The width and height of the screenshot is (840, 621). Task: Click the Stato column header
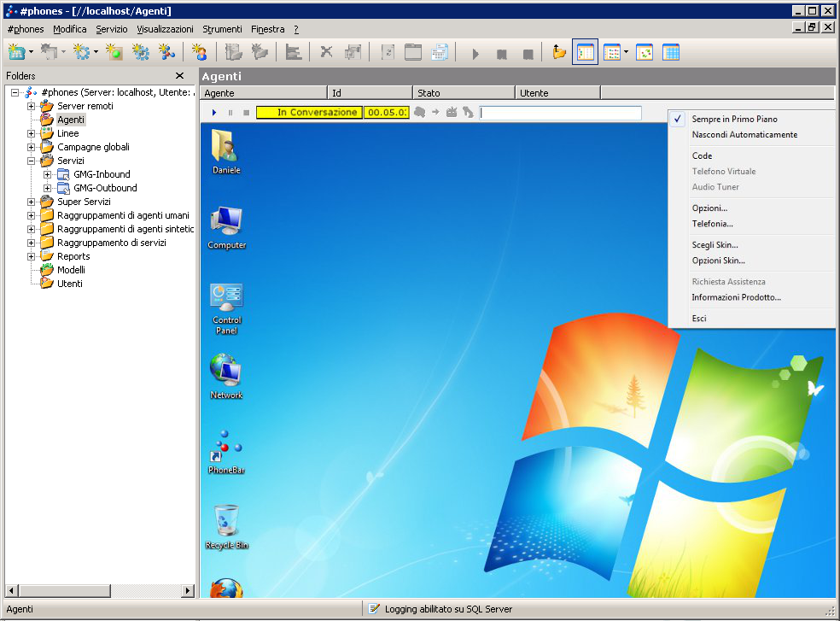pos(464,93)
